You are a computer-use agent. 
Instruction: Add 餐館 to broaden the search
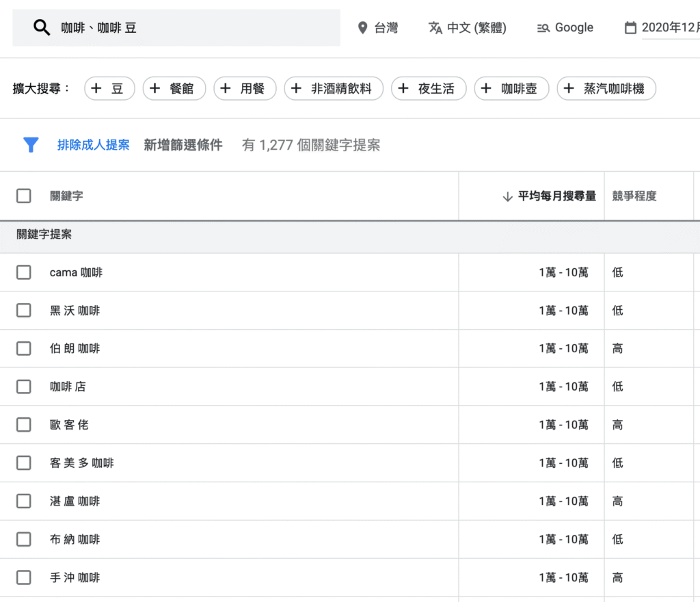[174, 88]
